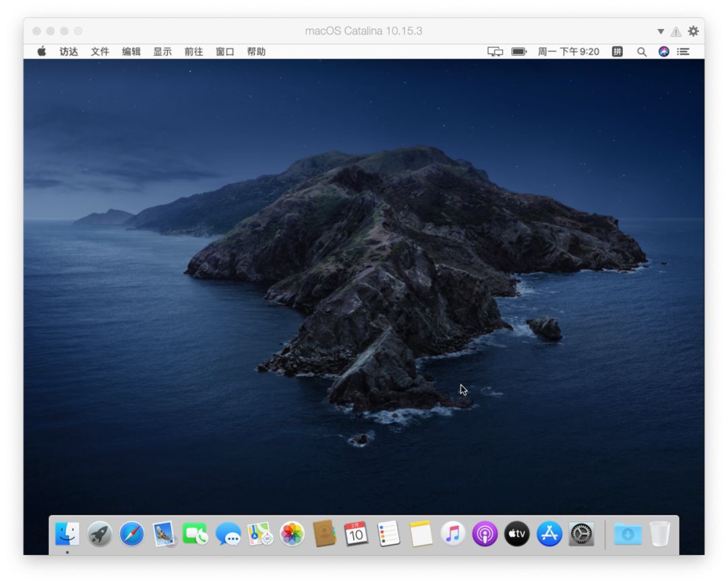
Task: Open Finder from the Dock
Action: (67, 533)
